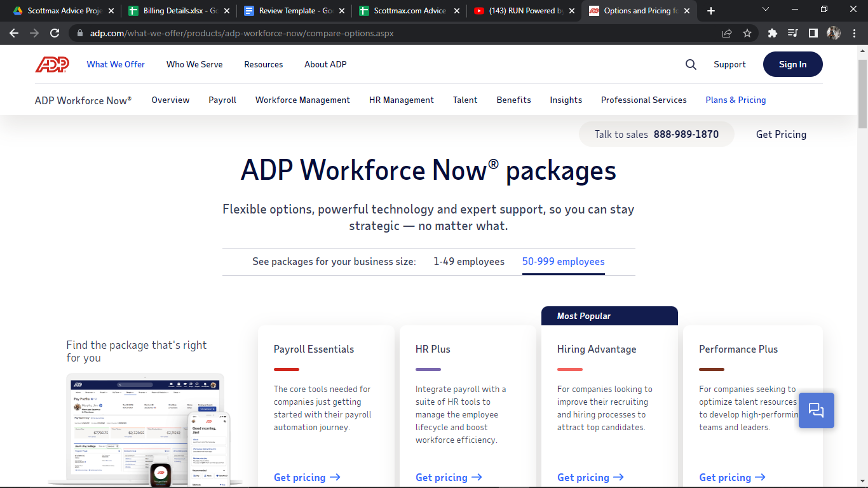The width and height of the screenshot is (868, 488).
Task: Select the 50-999 employees business size
Action: (564, 262)
